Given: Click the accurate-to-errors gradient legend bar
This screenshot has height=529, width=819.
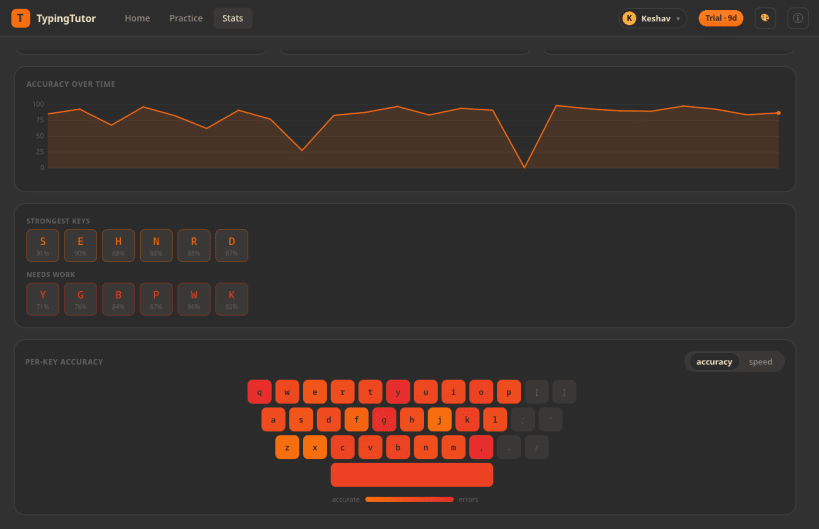Looking at the screenshot, I should (x=410, y=500).
